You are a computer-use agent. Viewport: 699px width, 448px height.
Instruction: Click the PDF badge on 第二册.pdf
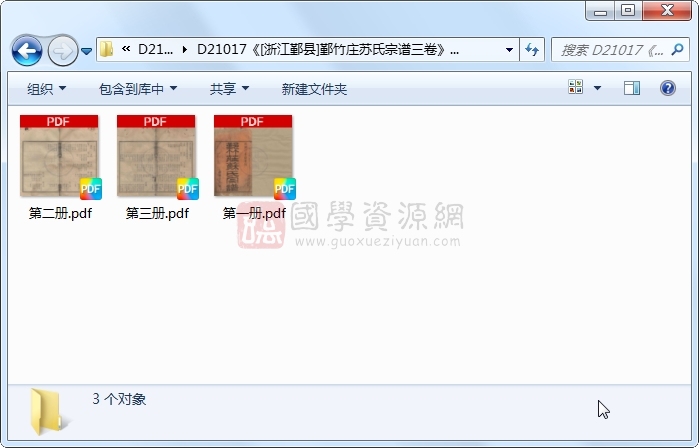tap(91, 188)
